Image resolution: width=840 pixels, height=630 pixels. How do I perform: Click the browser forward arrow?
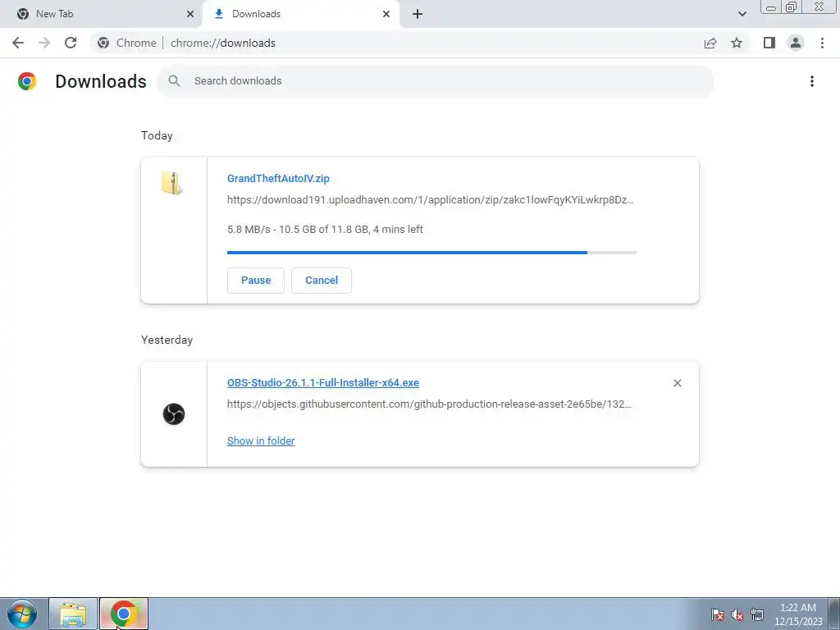click(x=44, y=43)
